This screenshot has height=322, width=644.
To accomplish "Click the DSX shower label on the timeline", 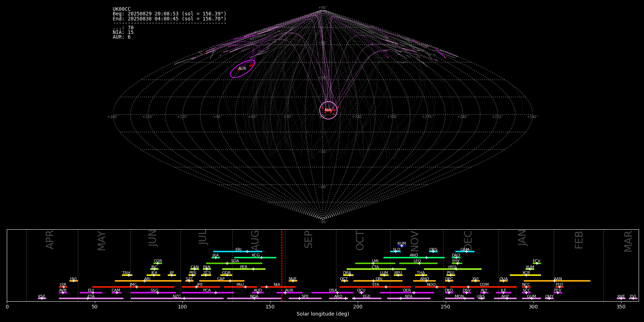I will (x=333, y=291).
